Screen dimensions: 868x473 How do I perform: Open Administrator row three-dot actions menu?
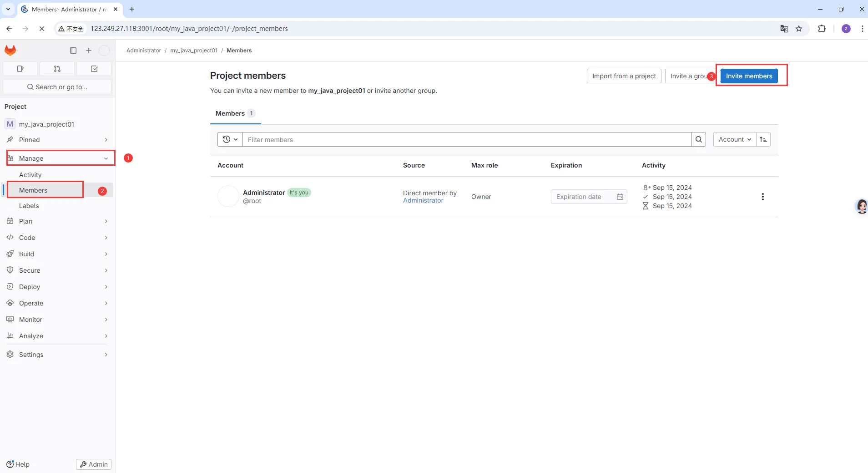point(763,197)
